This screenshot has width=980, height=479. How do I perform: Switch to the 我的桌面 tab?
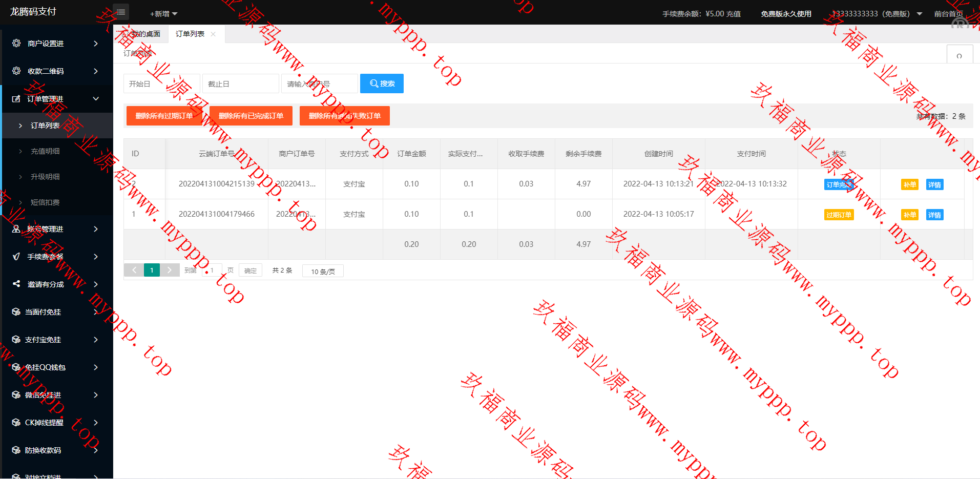[x=142, y=34]
